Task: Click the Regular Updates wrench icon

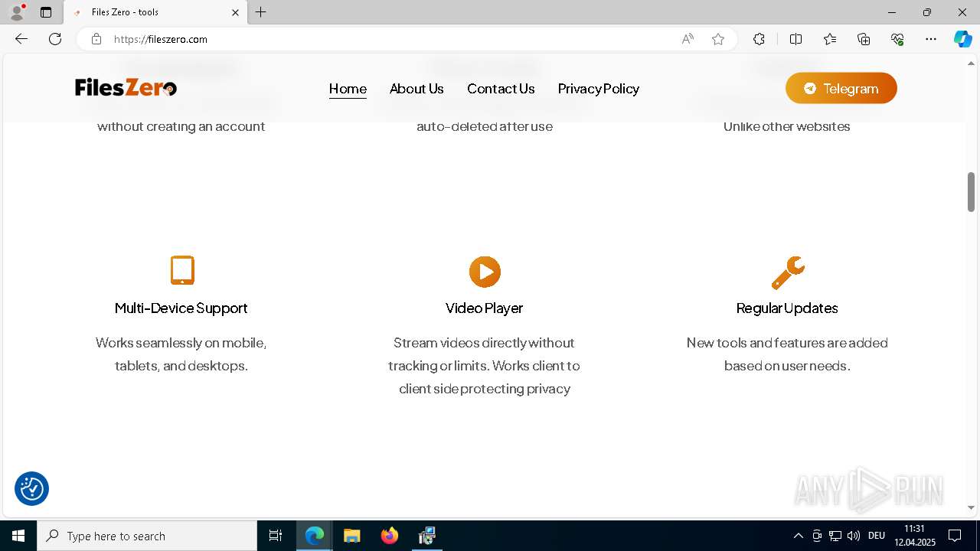Action: [788, 272]
